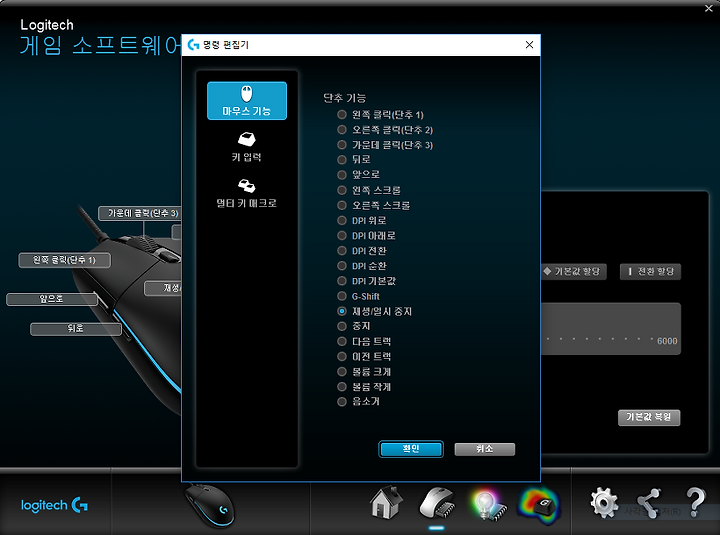Screen dimensions: 720x535
Task: Click the logitech G logo at bottom left
Action: pos(54,505)
